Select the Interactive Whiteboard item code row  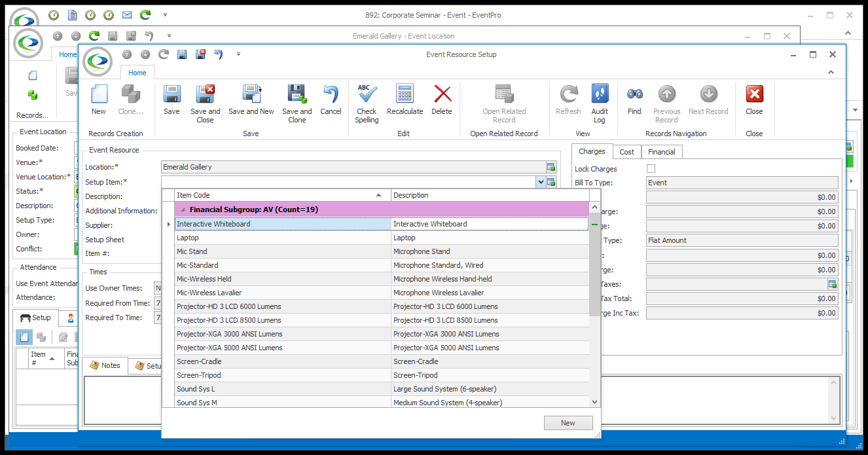pyautogui.click(x=283, y=224)
